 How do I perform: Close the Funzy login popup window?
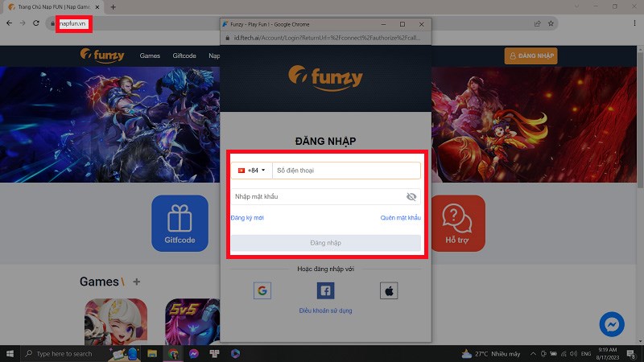pyautogui.click(x=421, y=24)
